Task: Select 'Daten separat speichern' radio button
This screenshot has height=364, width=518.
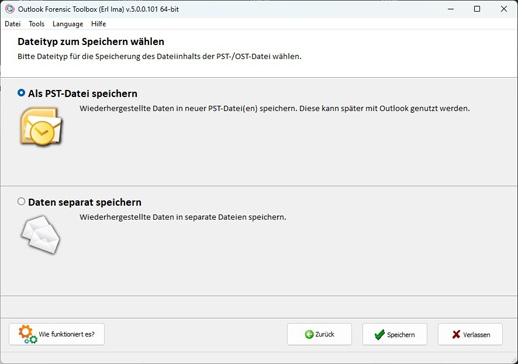Action: 21,202
